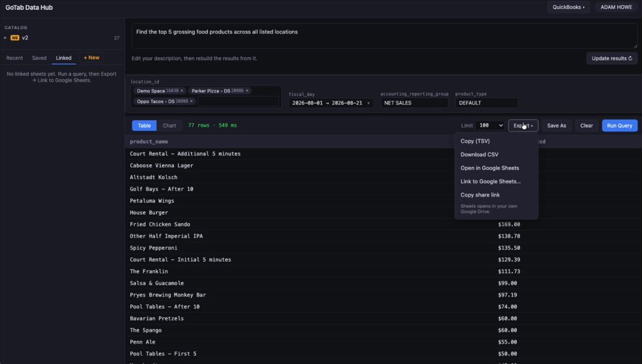Viewport: 642px width, 364px height.
Task: Click the Clear button
Action: coord(587,125)
